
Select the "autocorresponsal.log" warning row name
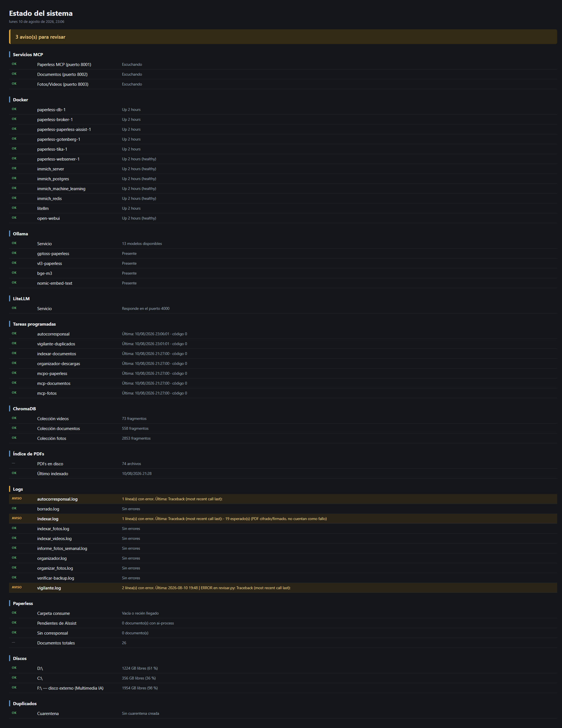pos(57,499)
